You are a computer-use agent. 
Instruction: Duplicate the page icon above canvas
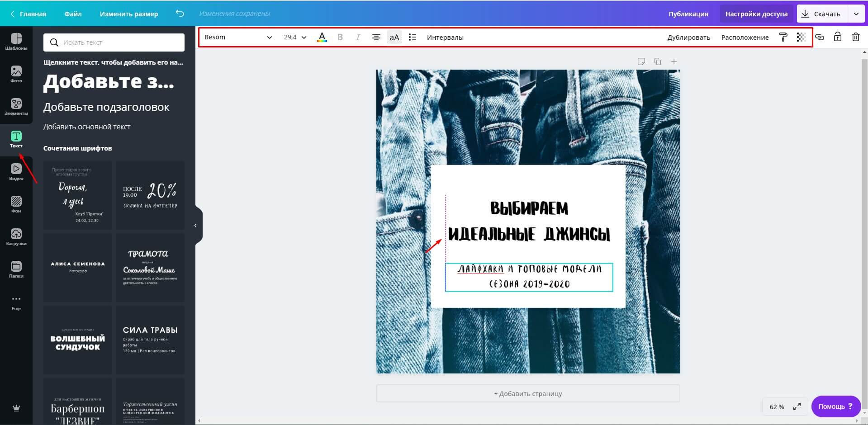pos(658,61)
